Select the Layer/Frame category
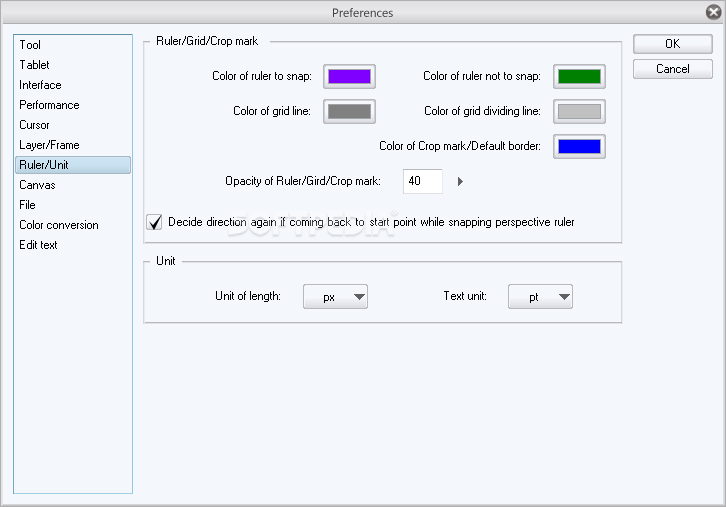726x507 pixels. 73,145
